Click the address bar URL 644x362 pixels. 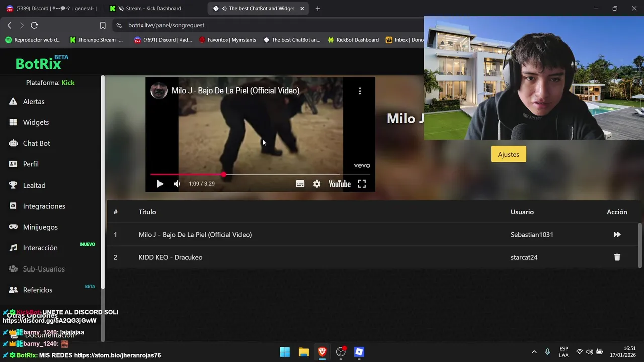click(166, 25)
